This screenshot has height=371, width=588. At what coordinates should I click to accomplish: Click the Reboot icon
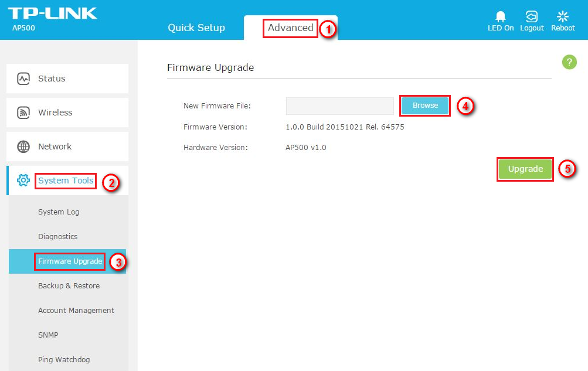(563, 16)
